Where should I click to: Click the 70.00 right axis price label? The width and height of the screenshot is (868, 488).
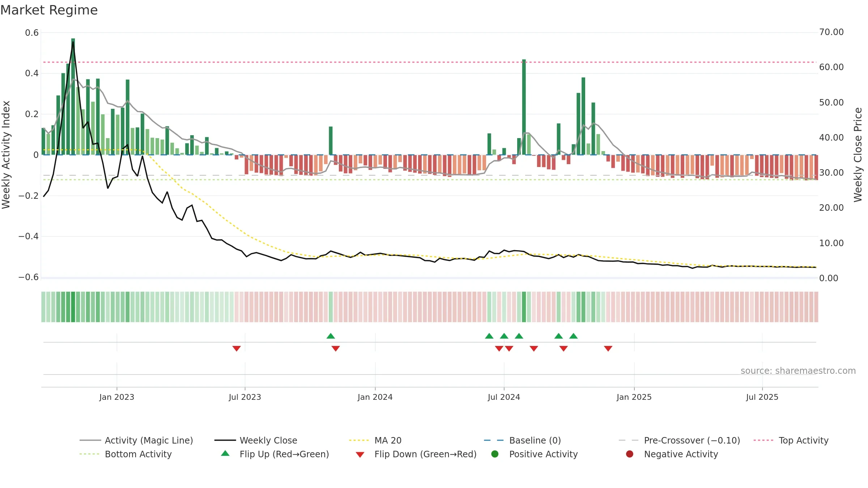click(831, 32)
